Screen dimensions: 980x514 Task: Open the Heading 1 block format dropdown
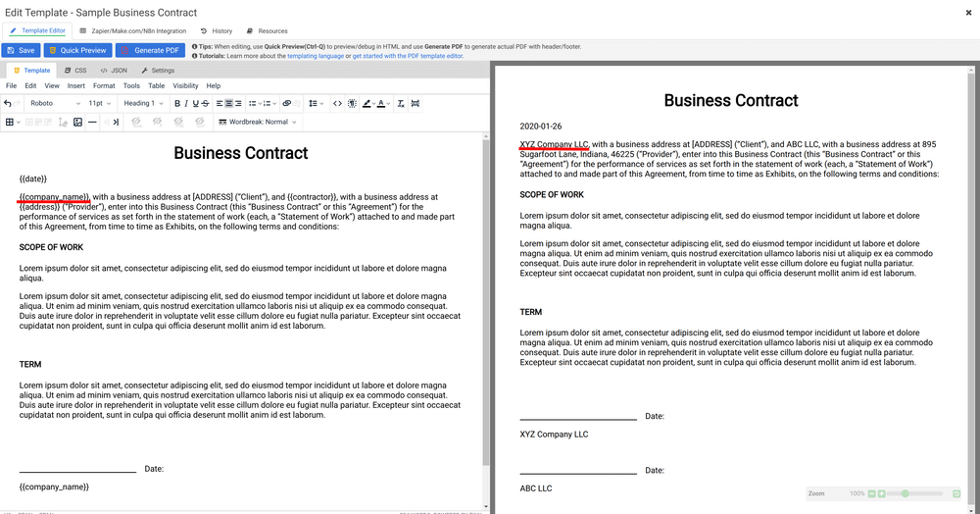143,103
